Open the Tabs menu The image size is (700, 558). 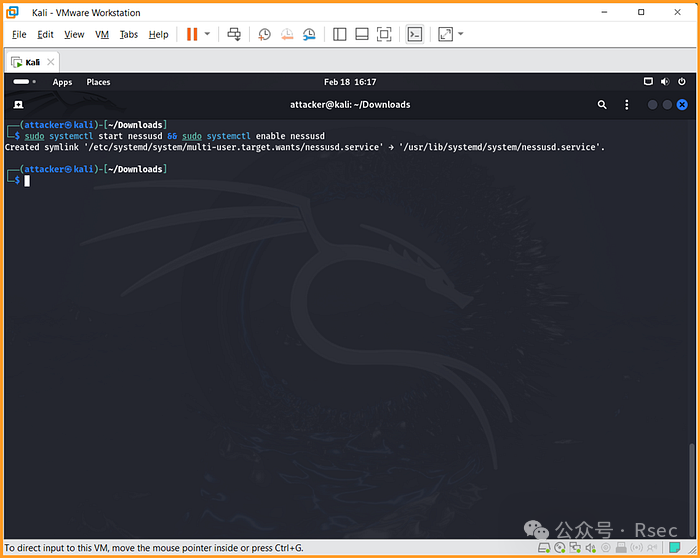pyautogui.click(x=129, y=34)
